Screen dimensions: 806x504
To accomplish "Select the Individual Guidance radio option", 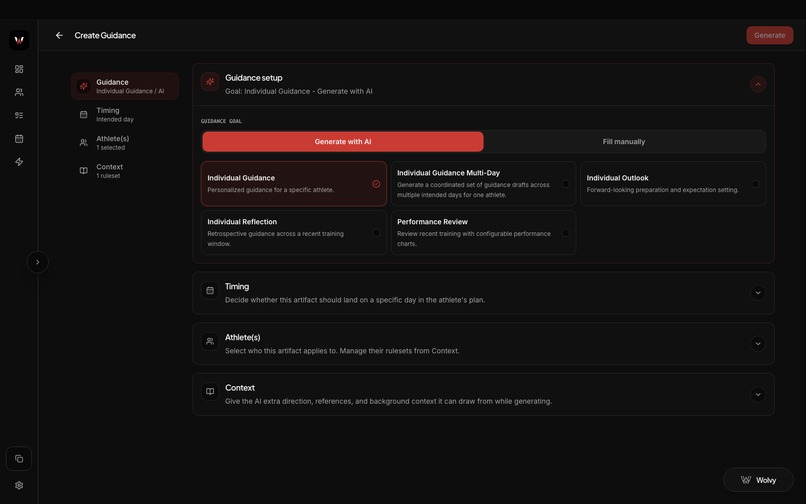I will point(294,184).
